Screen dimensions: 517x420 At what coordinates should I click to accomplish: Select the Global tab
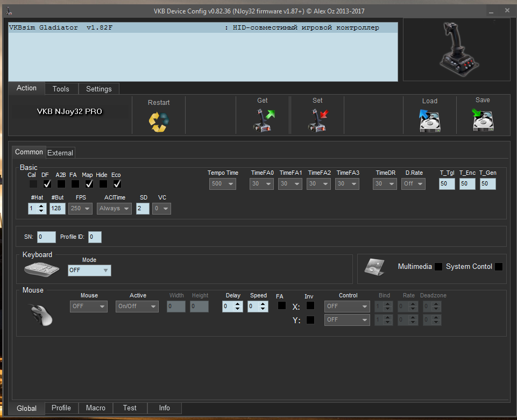(27, 409)
